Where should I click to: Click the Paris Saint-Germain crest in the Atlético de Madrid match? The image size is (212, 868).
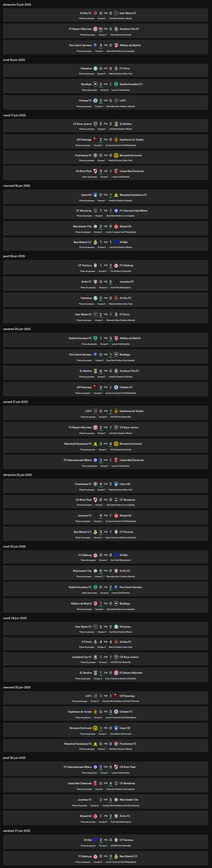click(95, 45)
